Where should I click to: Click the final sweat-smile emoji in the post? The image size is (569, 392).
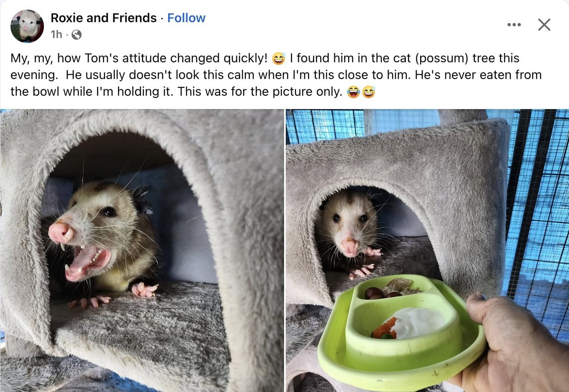[369, 92]
